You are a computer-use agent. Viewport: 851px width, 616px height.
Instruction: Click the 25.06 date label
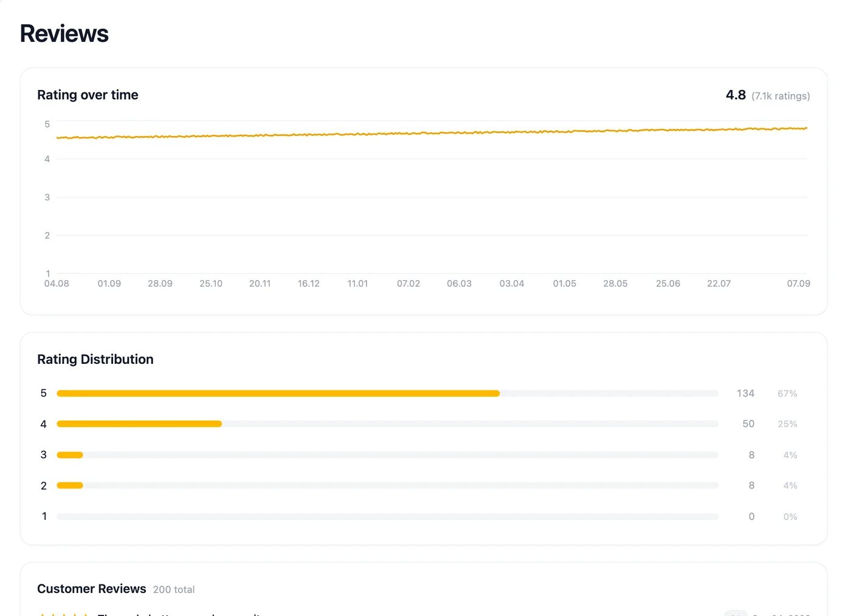click(x=668, y=284)
